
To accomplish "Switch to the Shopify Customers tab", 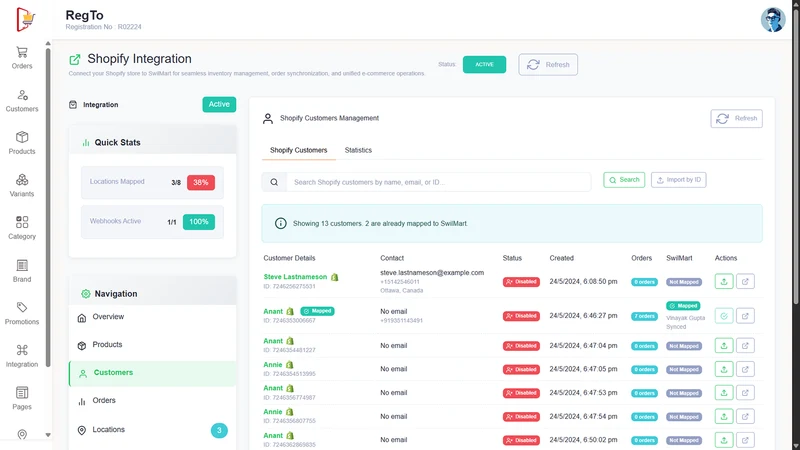I will click(x=298, y=150).
